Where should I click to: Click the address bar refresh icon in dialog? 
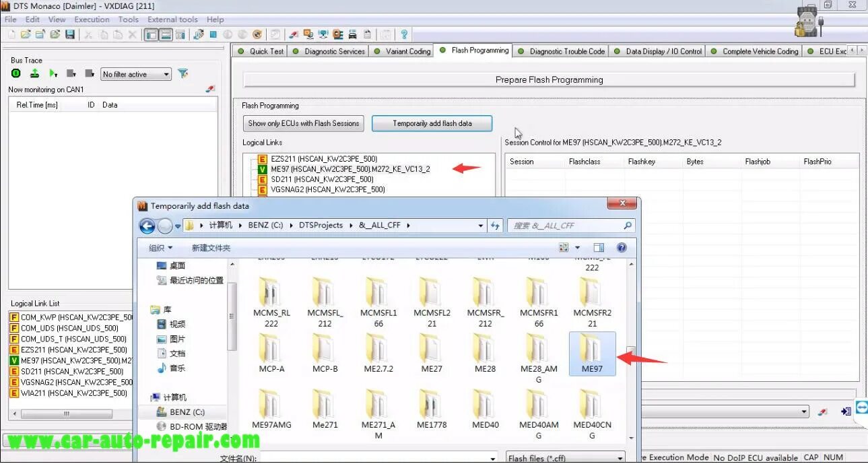pos(496,226)
